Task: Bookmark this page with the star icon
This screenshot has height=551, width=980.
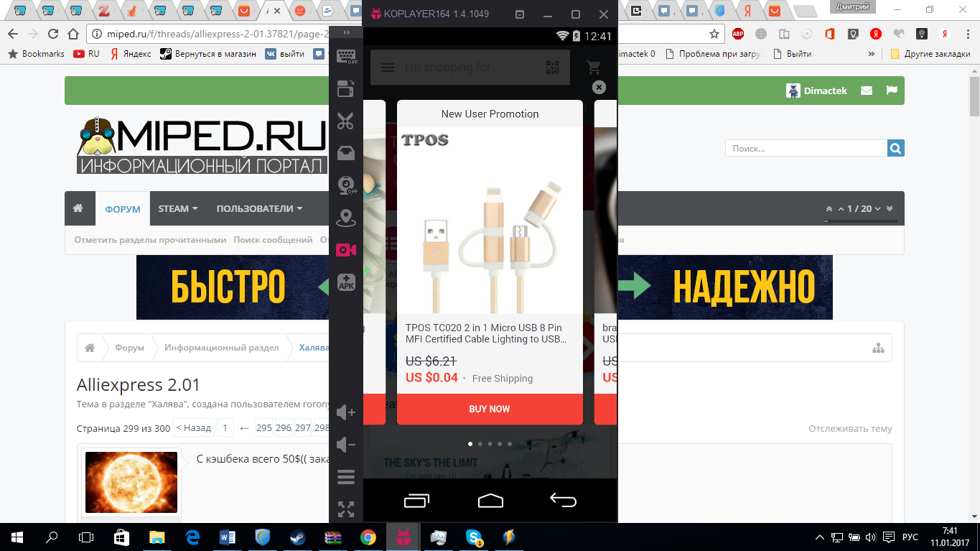Action: coord(714,34)
